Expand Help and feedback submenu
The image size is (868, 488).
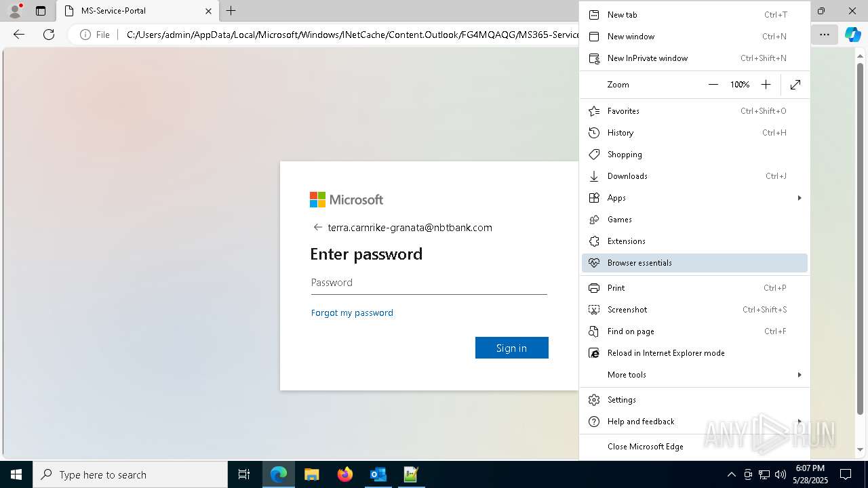pyautogui.click(x=694, y=422)
